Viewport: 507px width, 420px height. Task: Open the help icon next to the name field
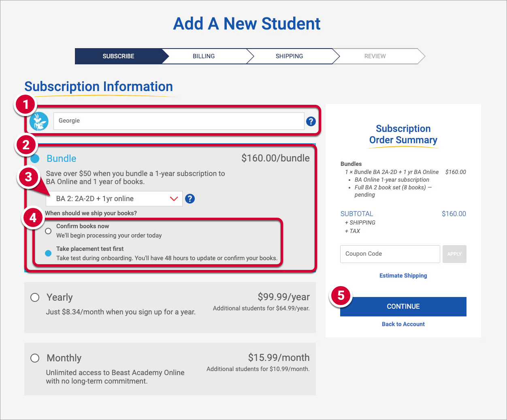[311, 121]
